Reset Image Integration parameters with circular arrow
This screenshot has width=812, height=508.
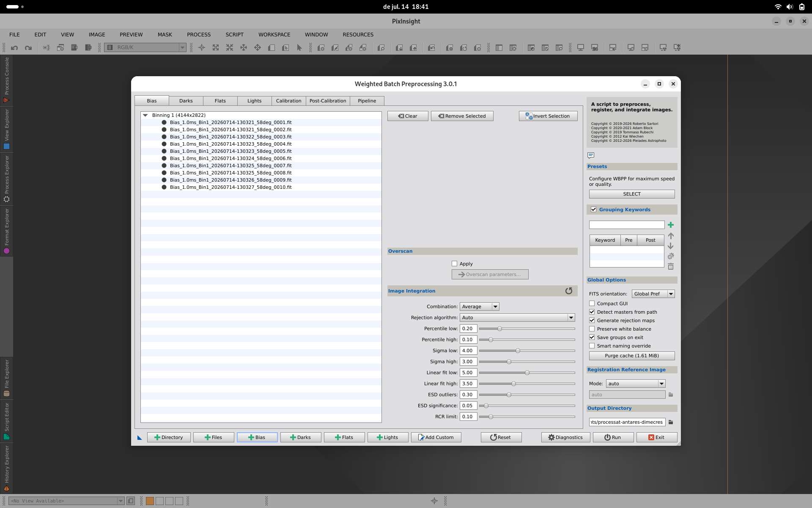coord(569,291)
